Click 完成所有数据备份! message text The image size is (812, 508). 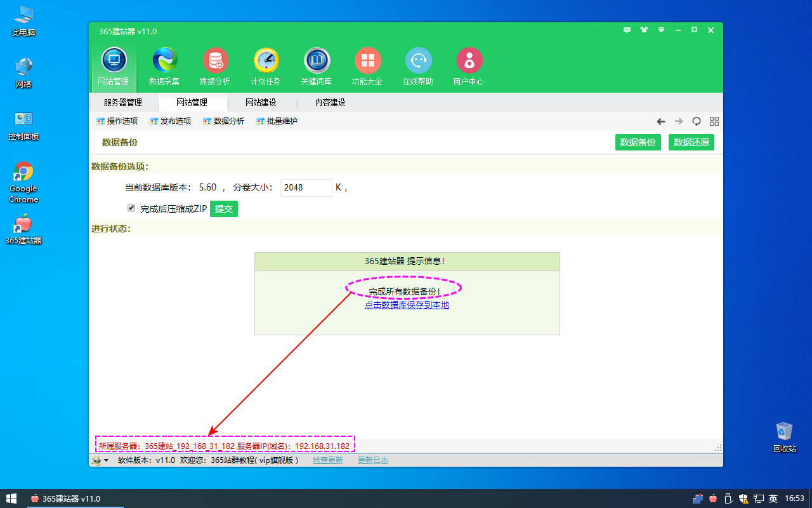pyautogui.click(x=404, y=291)
